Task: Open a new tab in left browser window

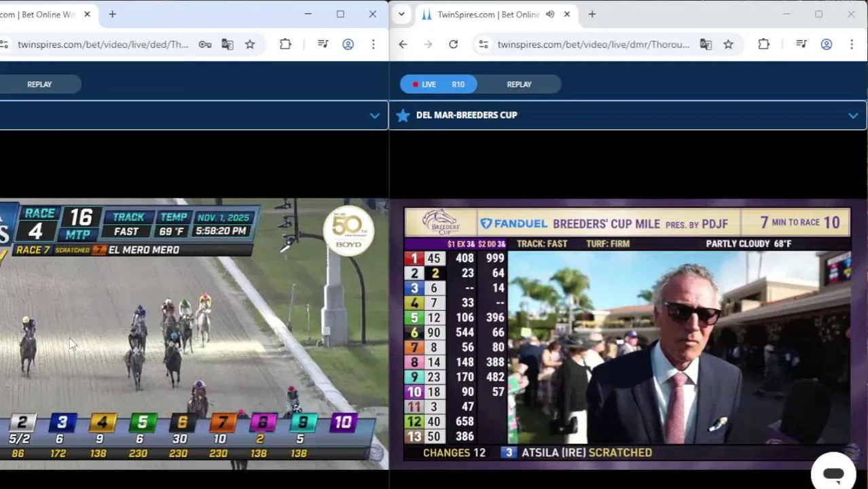Action: (112, 14)
